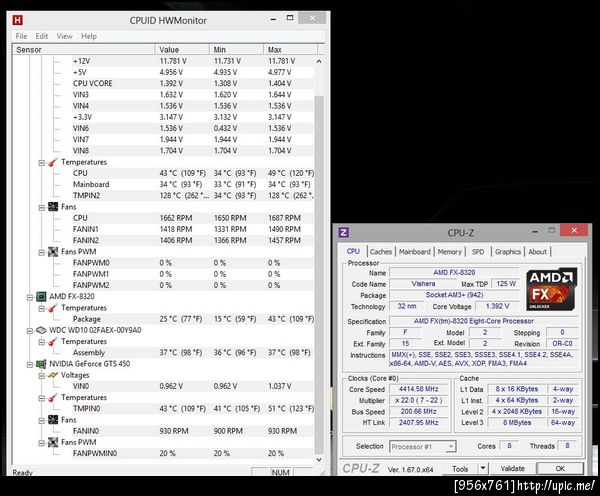The image size is (600, 496).
Task: Click the AMD FX logo in CPU-Z
Action: [551, 289]
